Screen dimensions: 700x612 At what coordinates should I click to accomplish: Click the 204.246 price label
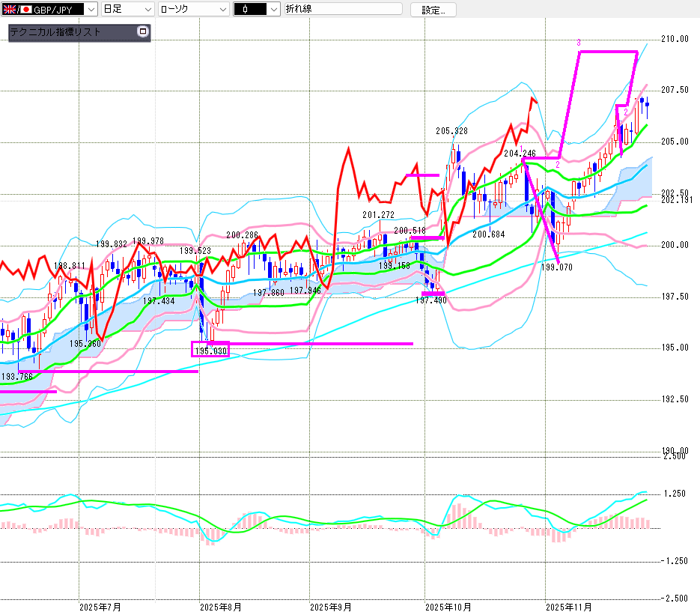519,153
